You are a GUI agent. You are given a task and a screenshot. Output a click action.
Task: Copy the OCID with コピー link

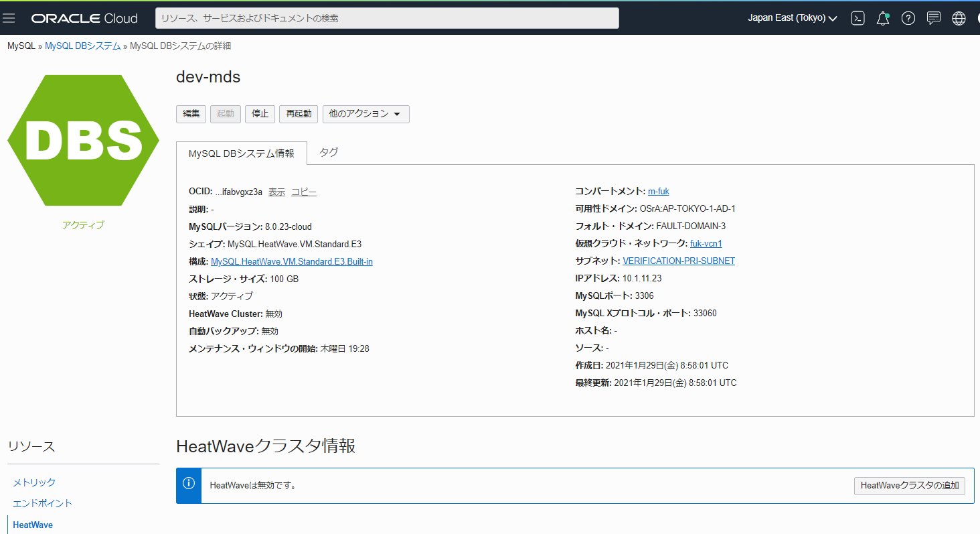tap(304, 192)
